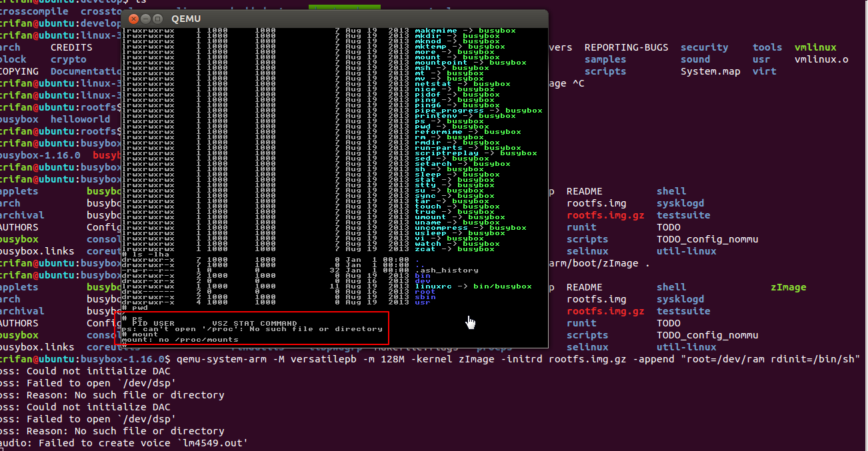Select 'samples' directory in the terminal
This screenshot has width=868, height=451.
(605, 59)
